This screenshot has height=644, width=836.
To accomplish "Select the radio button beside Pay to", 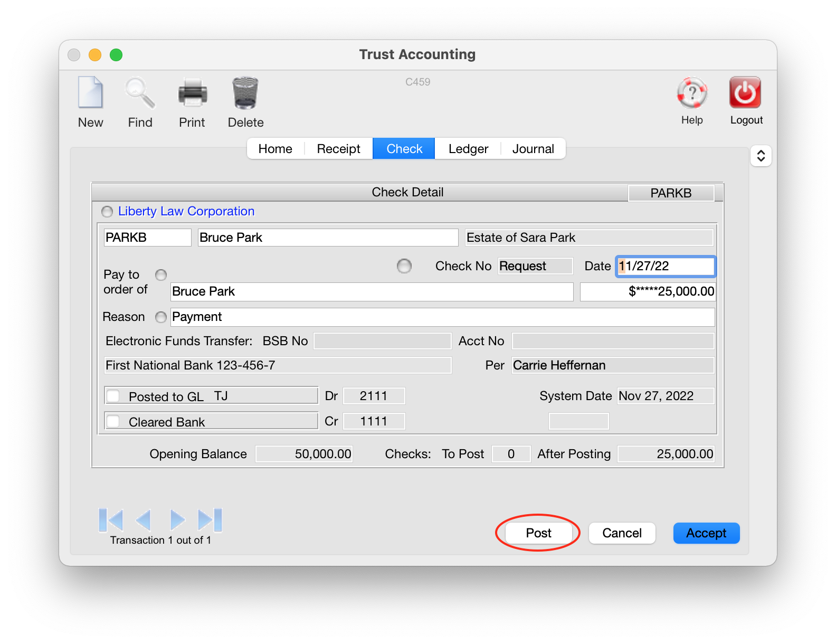I will pyautogui.click(x=161, y=275).
